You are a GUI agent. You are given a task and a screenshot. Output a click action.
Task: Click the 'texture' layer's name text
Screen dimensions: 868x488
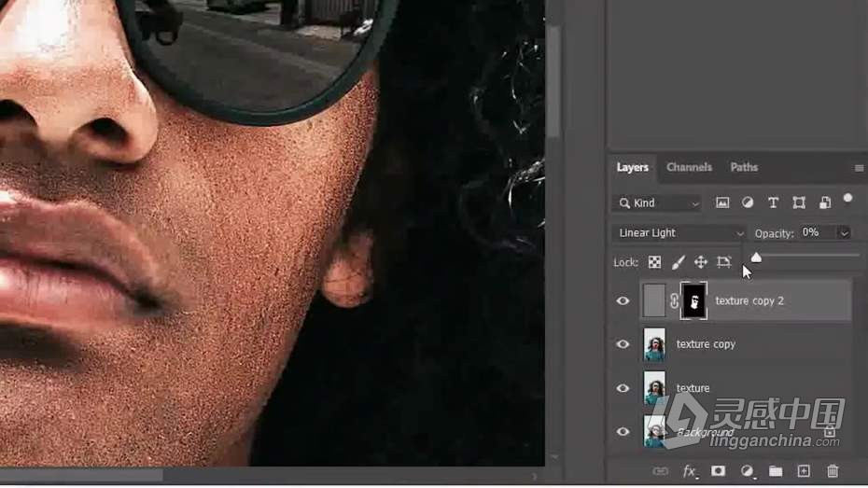tap(693, 388)
